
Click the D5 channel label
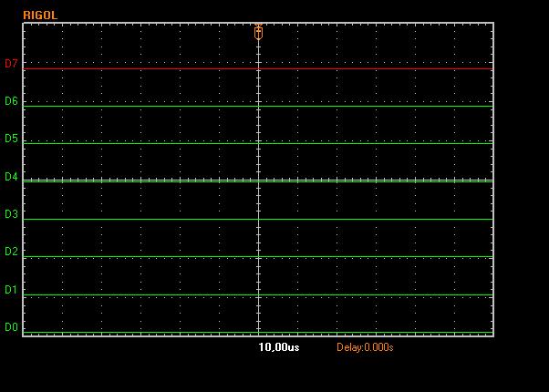[11, 139]
